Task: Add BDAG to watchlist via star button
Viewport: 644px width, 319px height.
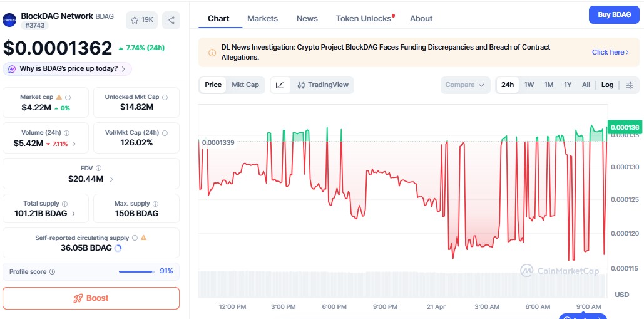Action: pos(141,20)
